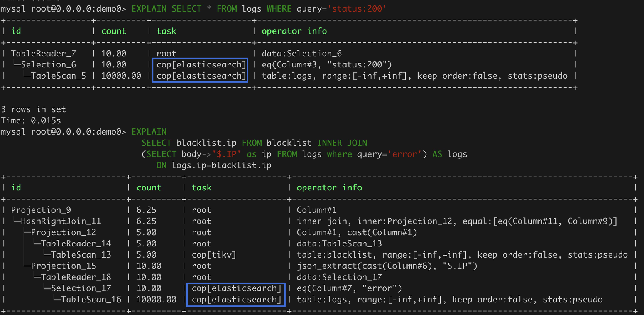Select the count value 10000.00 for TableScan_5
644x315 pixels.
[x=121, y=76]
